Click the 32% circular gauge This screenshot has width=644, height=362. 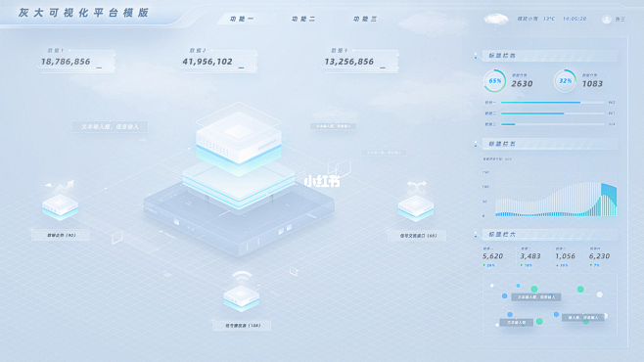tap(565, 81)
